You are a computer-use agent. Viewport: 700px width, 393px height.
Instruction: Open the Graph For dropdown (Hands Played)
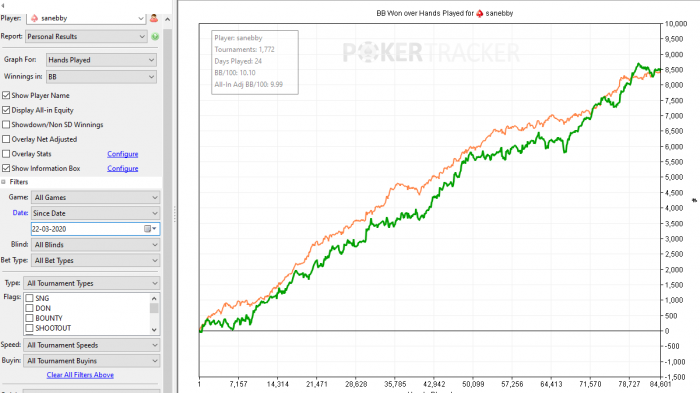point(101,60)
